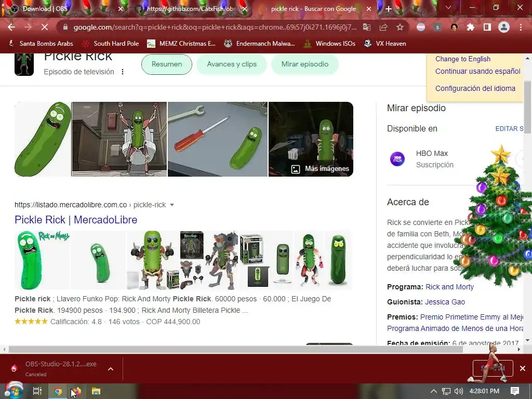Image resolution: width=532 pixels, height=399 pixels.
Task: Open the tab search chevron
Action: coord(448,7)
